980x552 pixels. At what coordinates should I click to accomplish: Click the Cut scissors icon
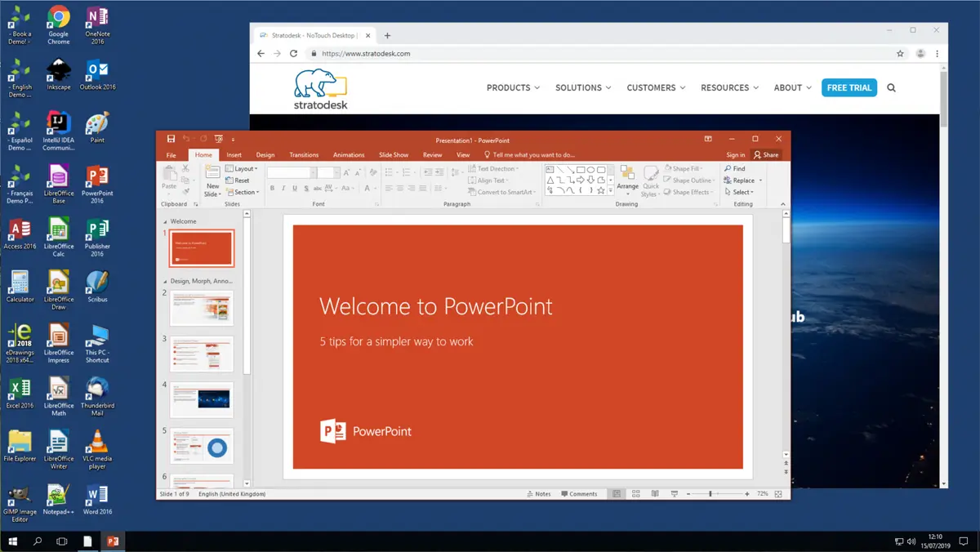tap(186, 169)
